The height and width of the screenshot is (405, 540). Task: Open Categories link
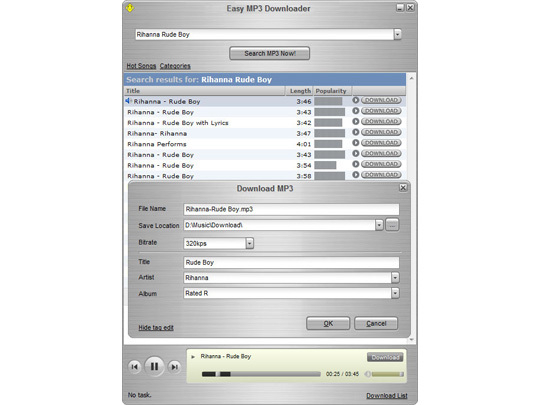click(x=175, y=66)
